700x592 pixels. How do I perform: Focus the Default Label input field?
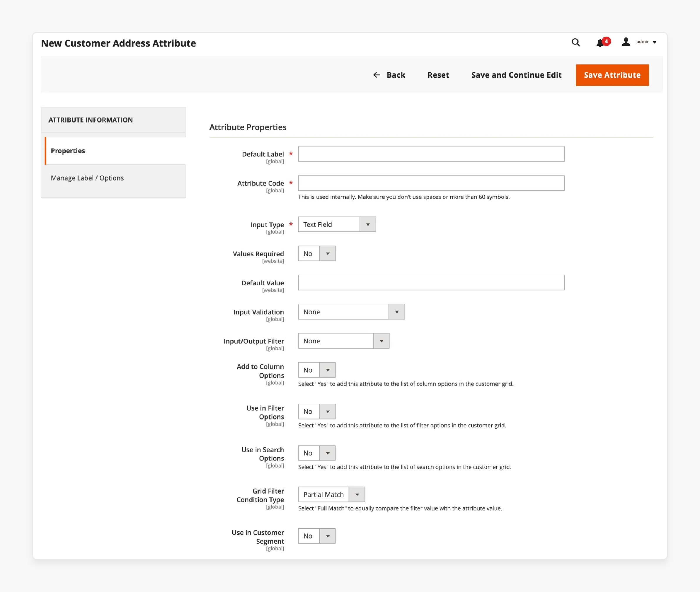tap(431, 154)
